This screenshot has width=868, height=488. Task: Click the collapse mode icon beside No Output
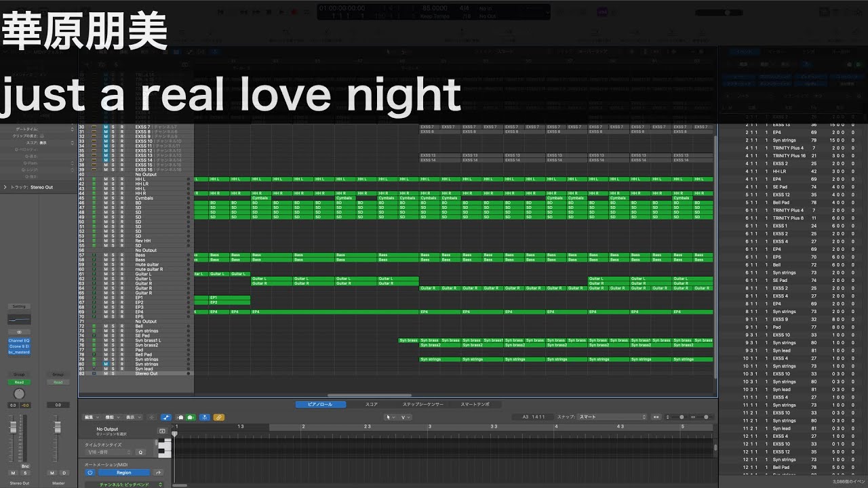click(162, 431)
